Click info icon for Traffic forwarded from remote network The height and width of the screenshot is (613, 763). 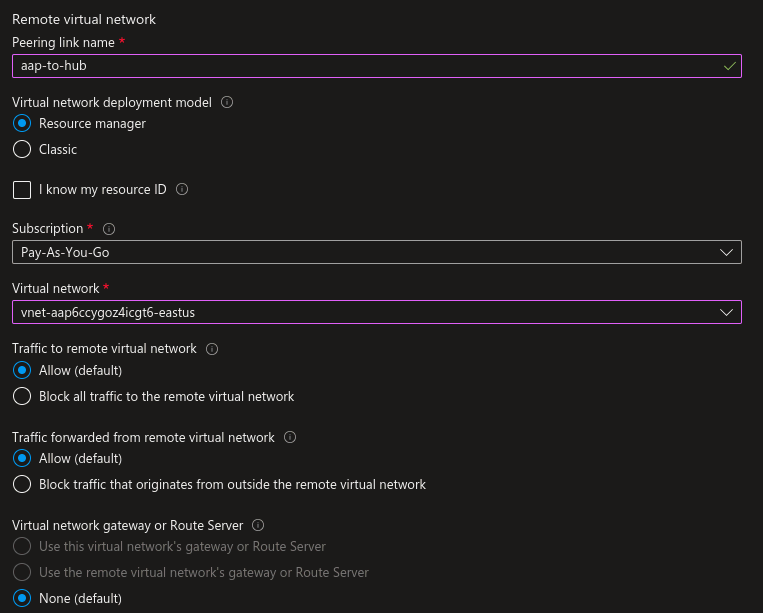pos(290,437)
